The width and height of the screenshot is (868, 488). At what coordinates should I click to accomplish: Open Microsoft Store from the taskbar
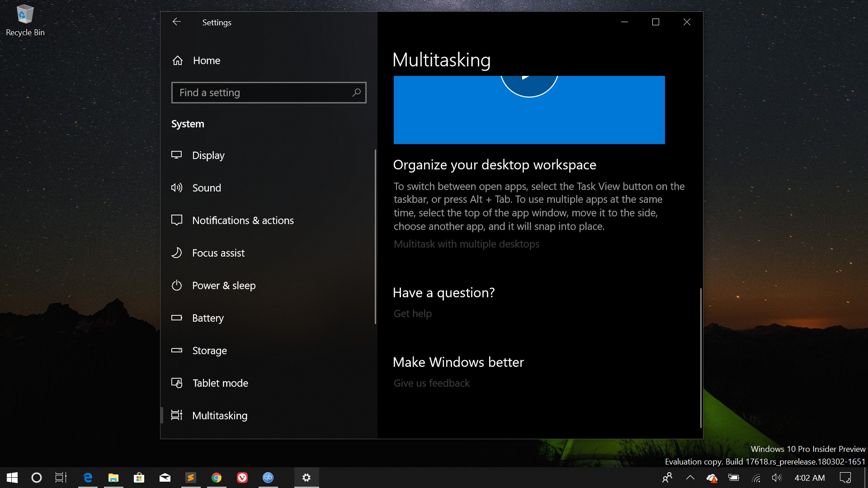(x=139, y=478)
